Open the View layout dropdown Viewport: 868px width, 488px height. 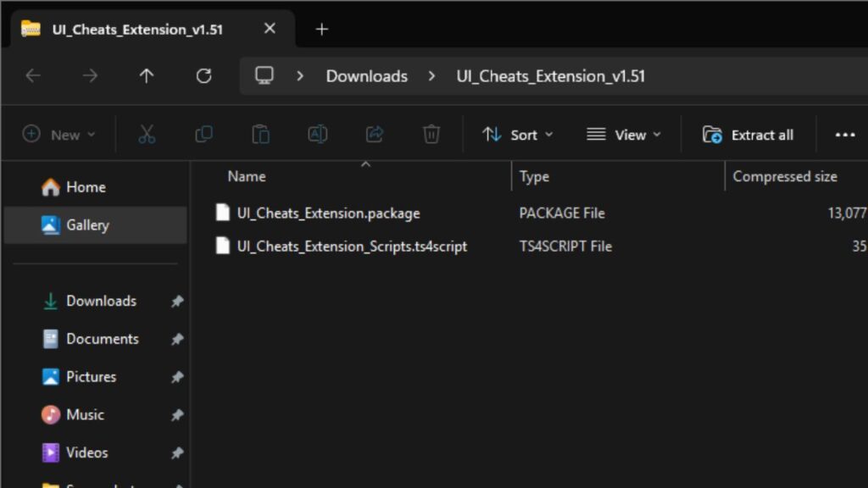point(623,134)
